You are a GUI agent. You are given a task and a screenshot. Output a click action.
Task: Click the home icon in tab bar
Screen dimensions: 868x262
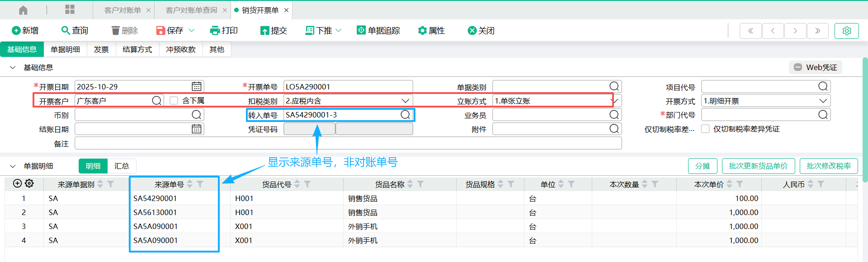24,10
